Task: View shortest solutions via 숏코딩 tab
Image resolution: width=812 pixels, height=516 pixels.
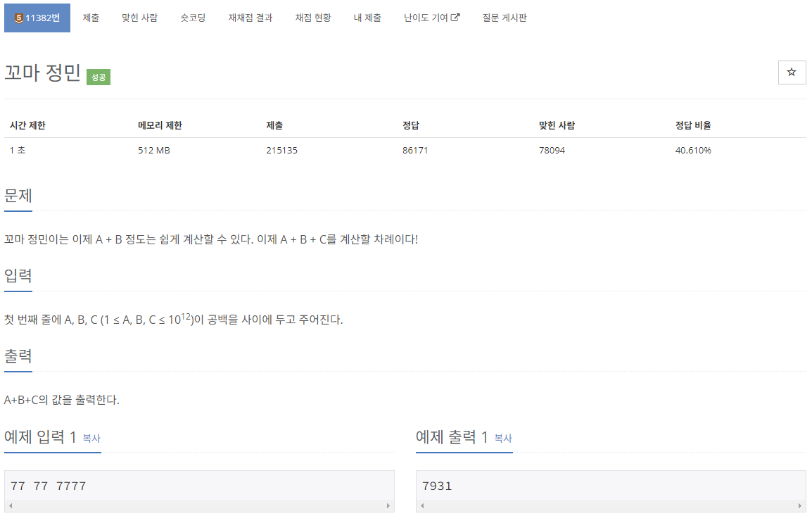Action: click(x=193, y=18)
